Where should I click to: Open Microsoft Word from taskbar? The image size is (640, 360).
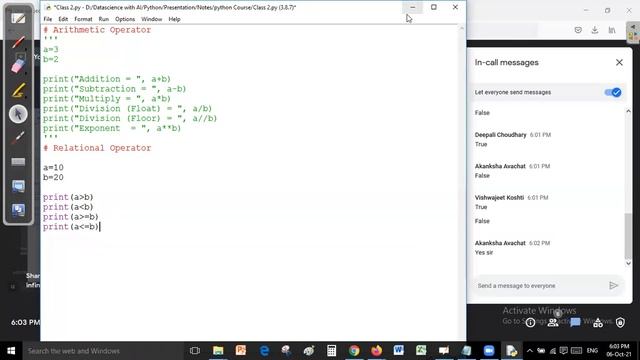coord(399,351)
